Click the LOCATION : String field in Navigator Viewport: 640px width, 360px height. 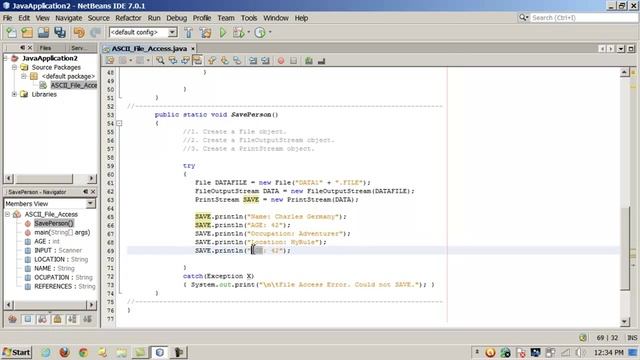point(61,259)
